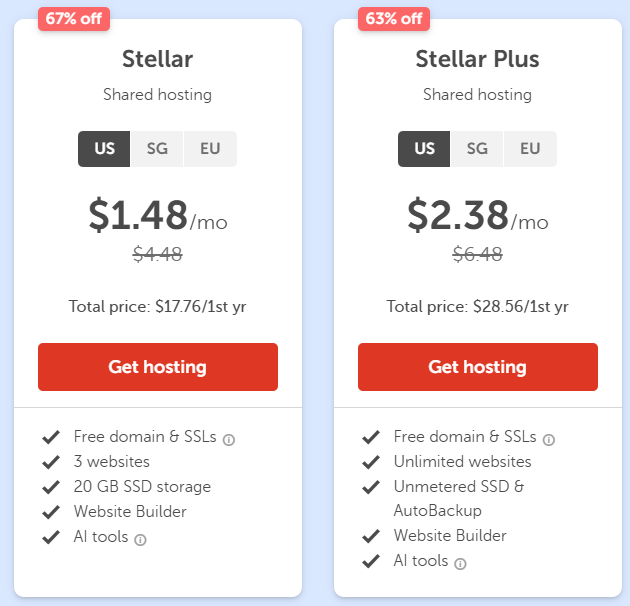Get hosting for the Stellar plan
Image resolution: width=630 pixels, height=606 pixels.
158,367
